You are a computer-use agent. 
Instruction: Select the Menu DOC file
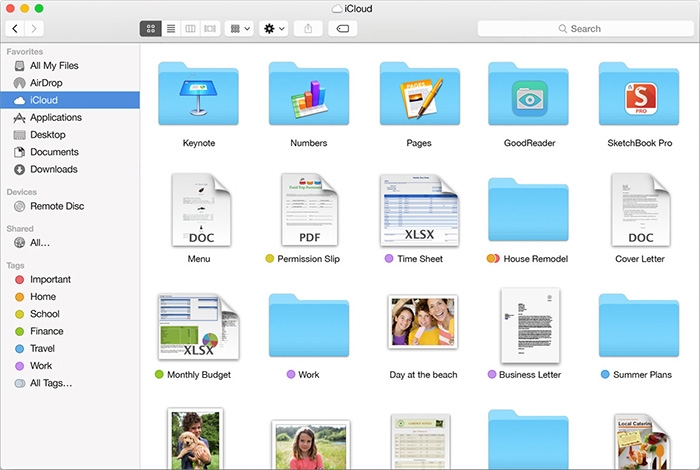201,210
